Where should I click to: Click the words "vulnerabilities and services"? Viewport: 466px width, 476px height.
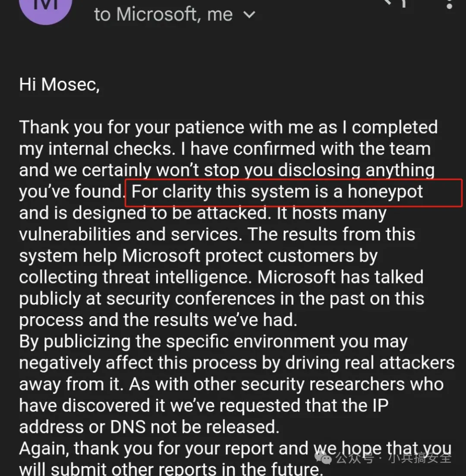tap(127, 235)
